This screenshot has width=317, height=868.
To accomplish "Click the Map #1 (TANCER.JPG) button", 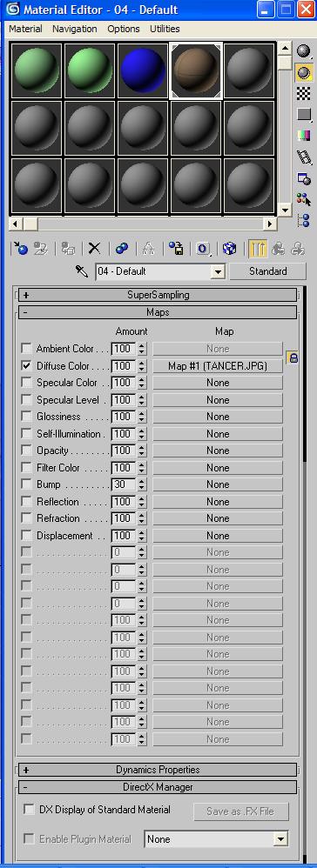I will 218,366.
